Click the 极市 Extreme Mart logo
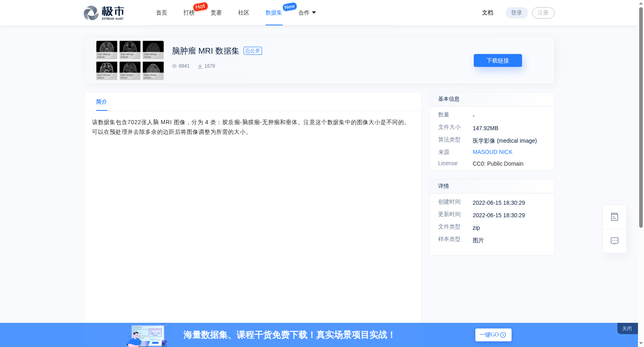 tap(103, 13)
